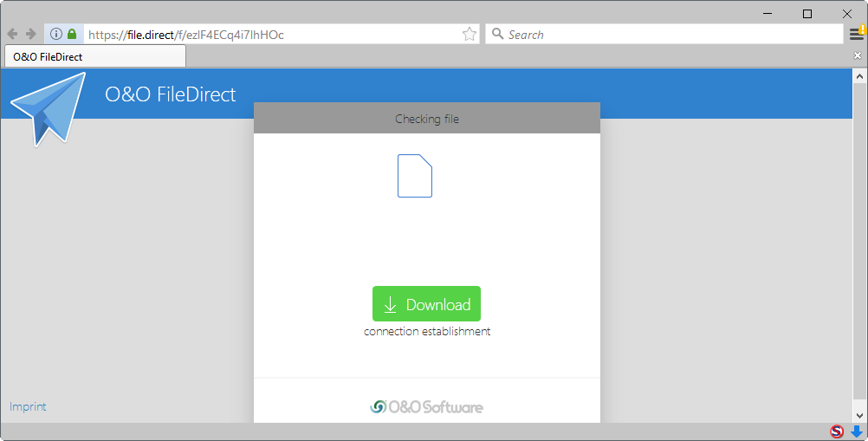Click the green secure padlock icon
The width and height of the screenshot is (868, 441).
72,35
